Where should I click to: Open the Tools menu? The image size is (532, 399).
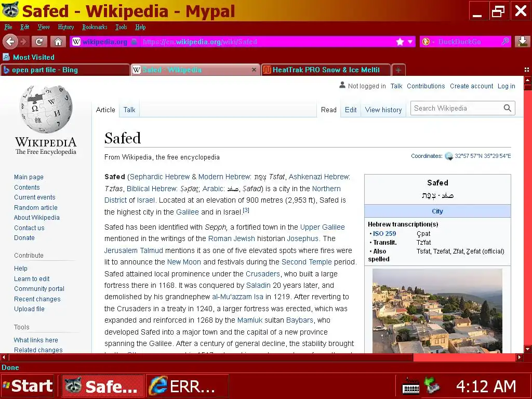tap(121, 27)
